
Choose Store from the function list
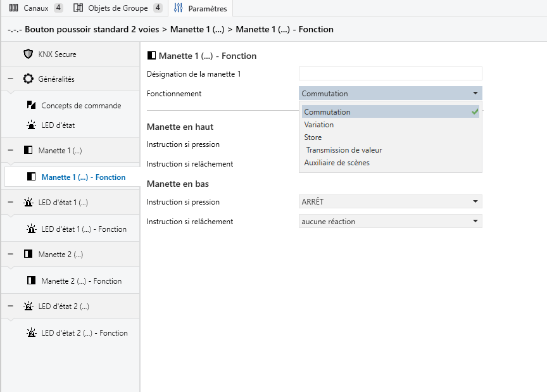[x=313, y=137]
